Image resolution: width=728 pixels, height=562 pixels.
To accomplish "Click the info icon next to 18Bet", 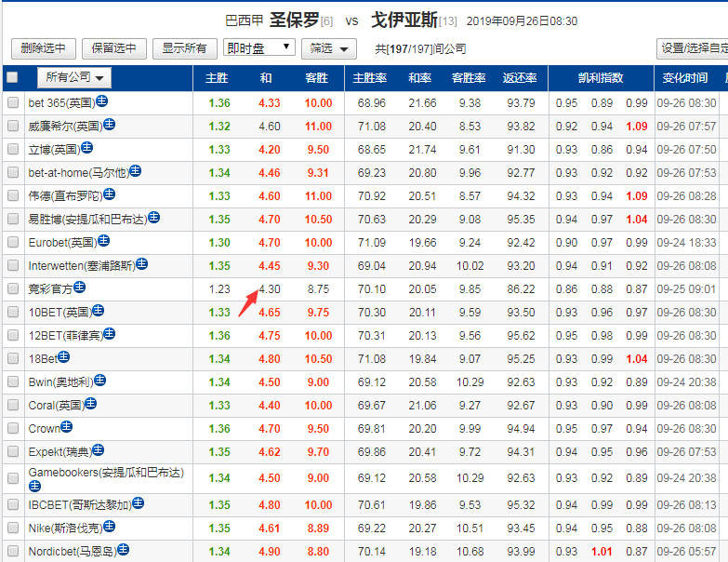I will coord(64,356).
